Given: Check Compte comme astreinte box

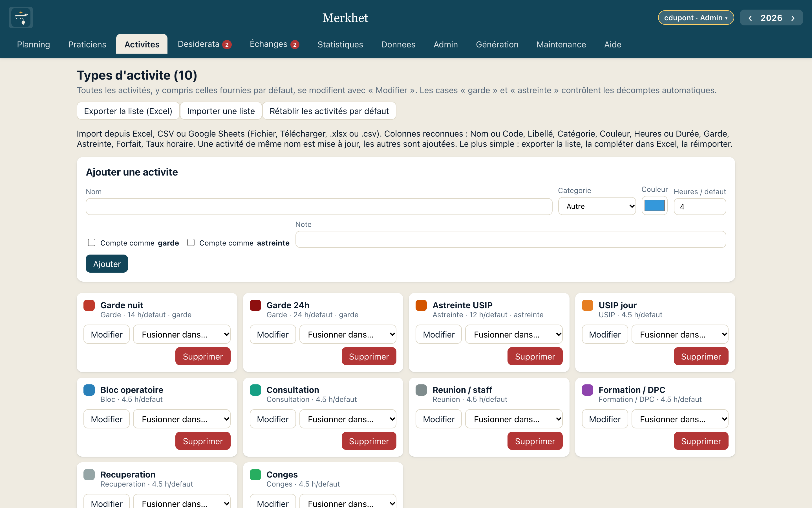Looking at the screenshot, I should coord(191,243).
